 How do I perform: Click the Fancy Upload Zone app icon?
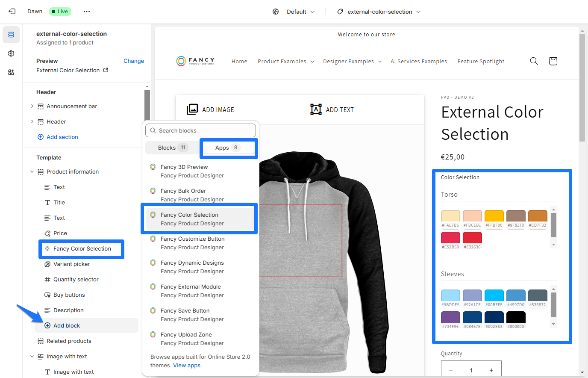click(153, 334)
